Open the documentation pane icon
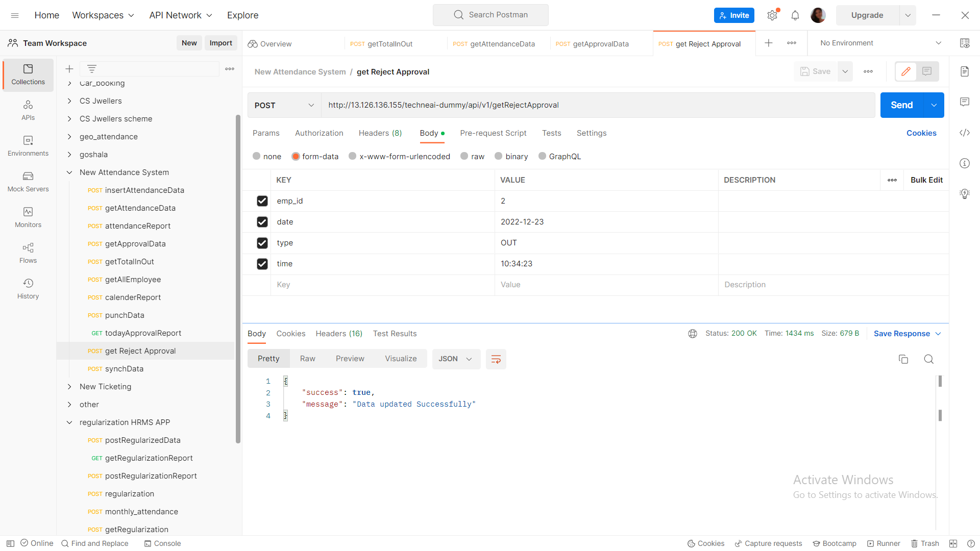980x551 pixels. (965, 71)
